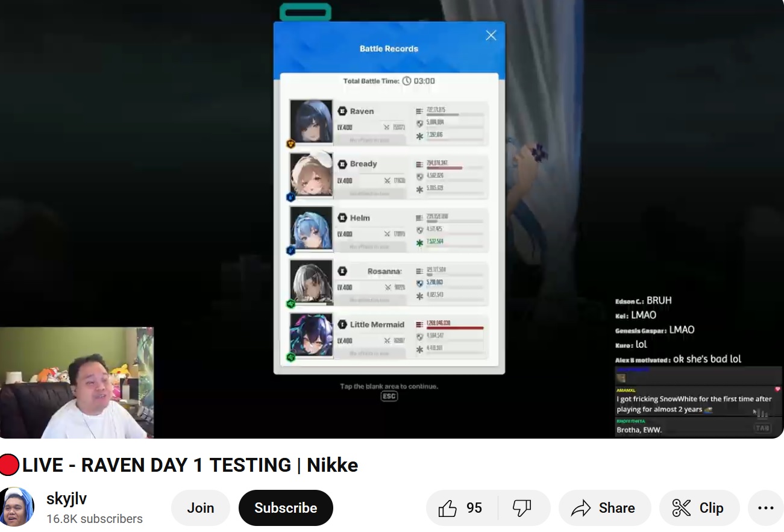This screenshot has width=784, height=532.
Task: Open the skyjlv channel avatar
Action: (x=17, y=507)
